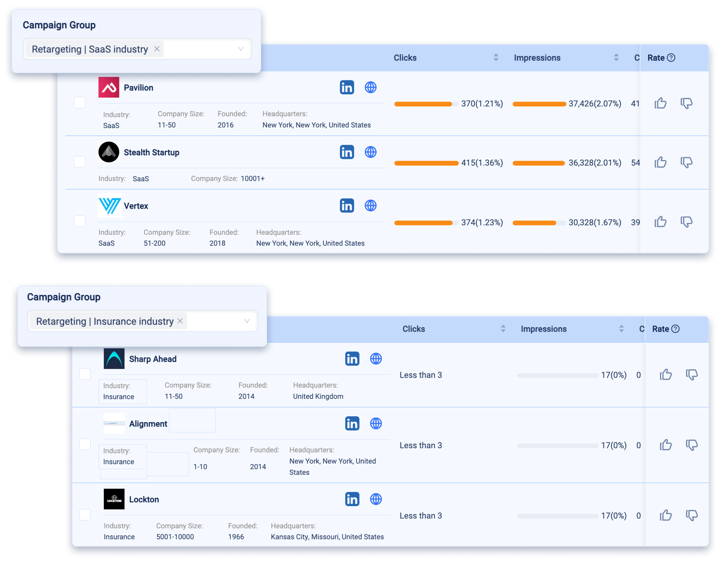
Task: Open the Pavilion company name
Action: click(138, 88)
